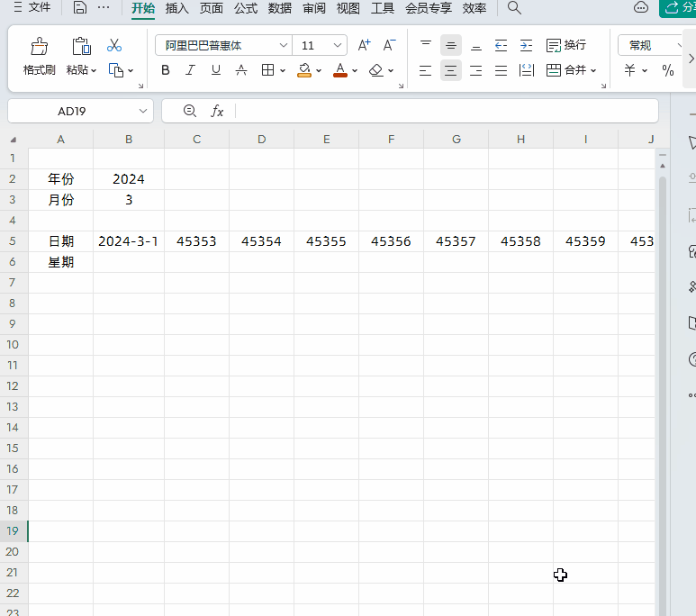
Task: Toggle Italic formatting
Action: (x=190, y=70)
